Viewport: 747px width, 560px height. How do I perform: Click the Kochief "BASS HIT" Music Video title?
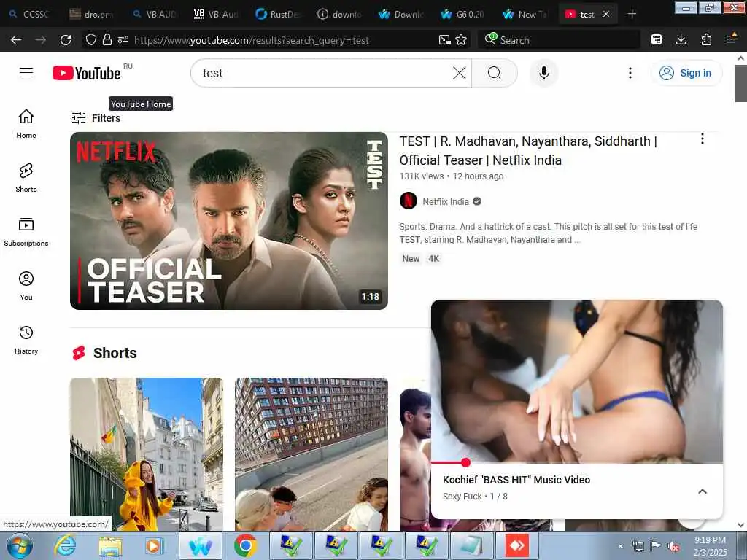point(516,480)
